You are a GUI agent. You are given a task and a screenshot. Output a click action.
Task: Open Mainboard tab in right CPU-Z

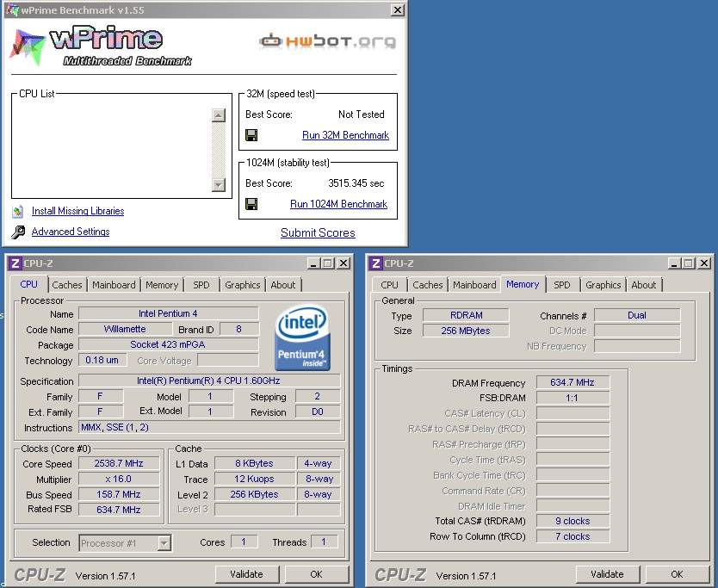click(474, 285)
